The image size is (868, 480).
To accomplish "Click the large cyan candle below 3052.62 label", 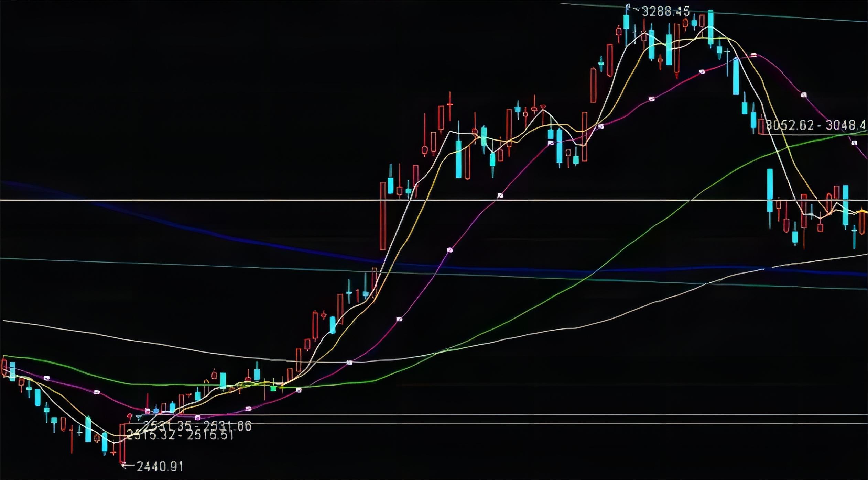I will click(770, 191).
